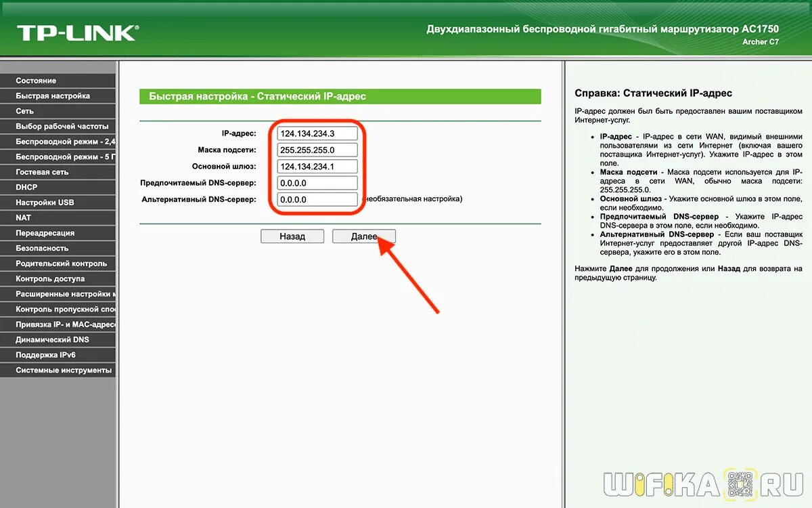Screen dimensions: 812x508
Task: Open Расширенные настройки sidebar item
Action: [58, 294]
